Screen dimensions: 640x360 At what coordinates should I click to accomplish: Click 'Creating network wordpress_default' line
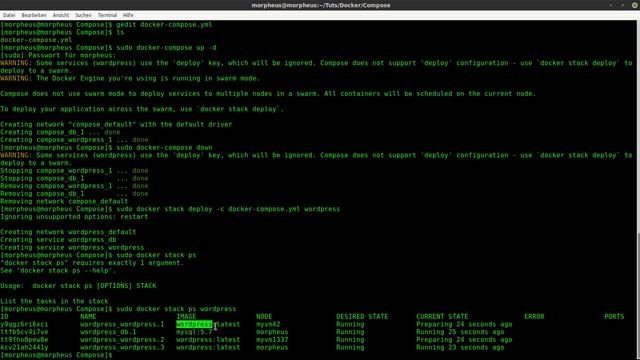tap(68, 232)
